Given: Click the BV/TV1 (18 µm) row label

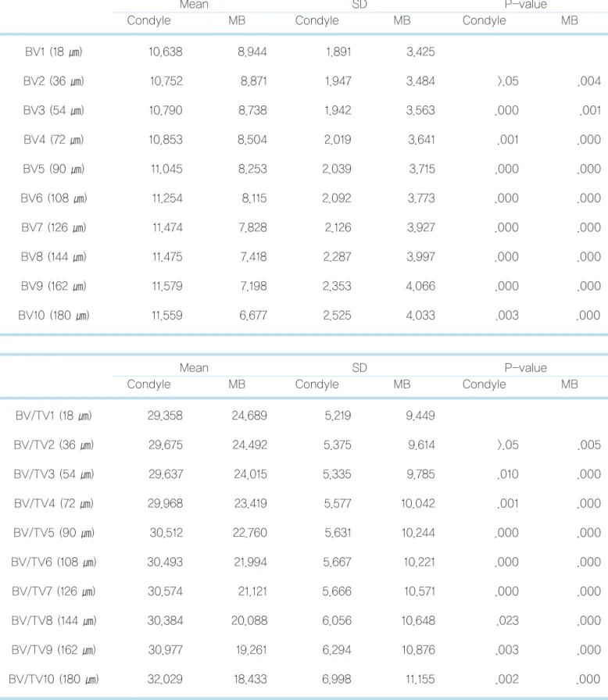Looking at the screenshot, I should coord(54,416).
